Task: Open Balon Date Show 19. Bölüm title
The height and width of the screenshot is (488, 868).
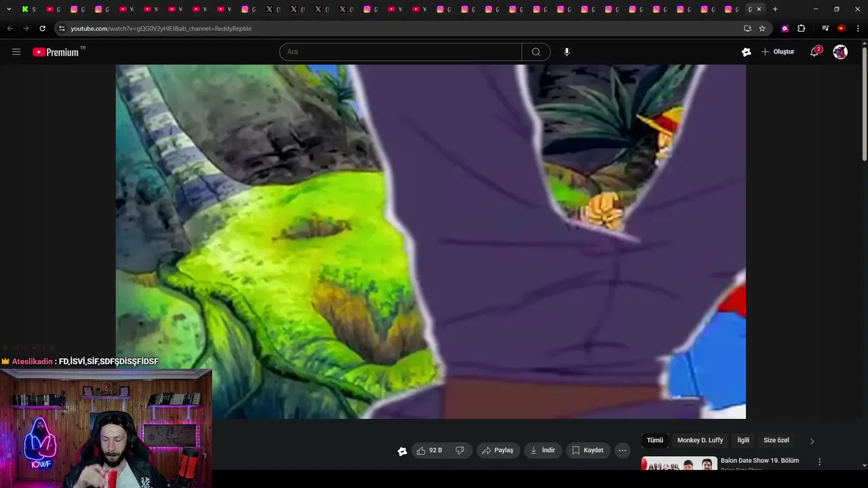Action: [759, 461]
